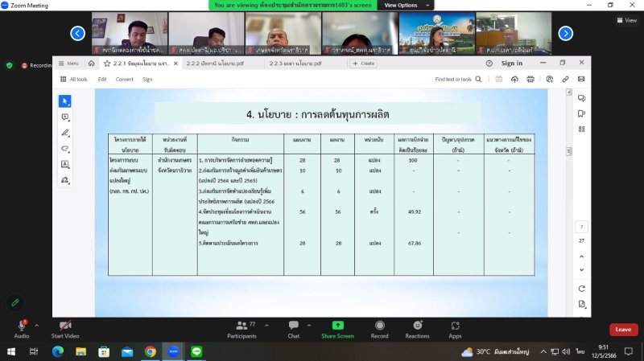Show next video participants with right arrow
The image size is (644, 361).
click(566, 33)
